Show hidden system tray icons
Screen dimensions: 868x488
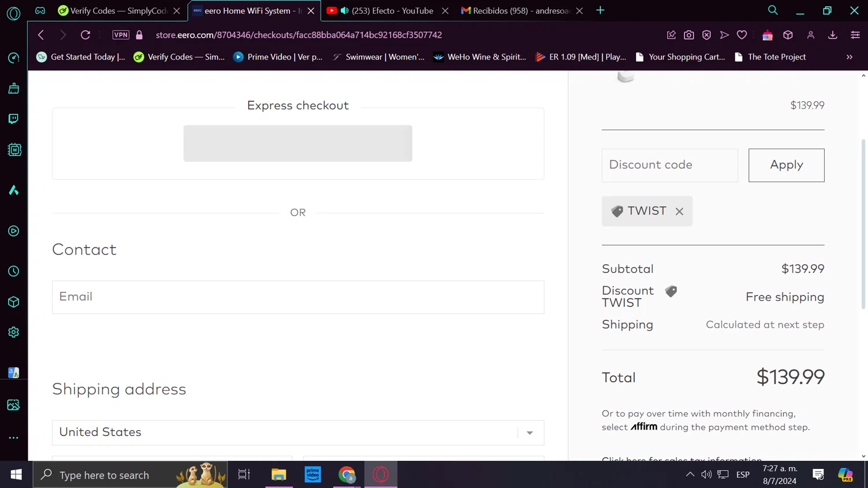[690, 475]
